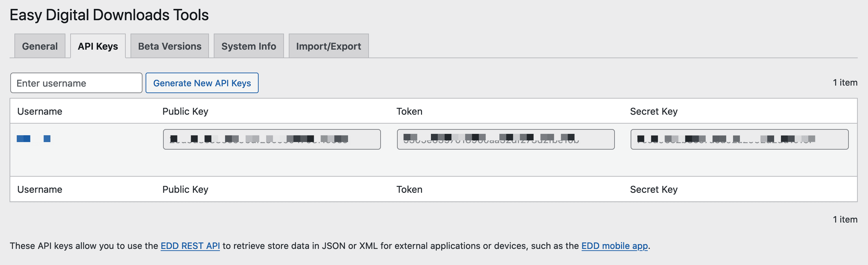This screenshot has height=265, width=868.
Task: Select the blurred Public Key value field
Action: coord(272,139)
